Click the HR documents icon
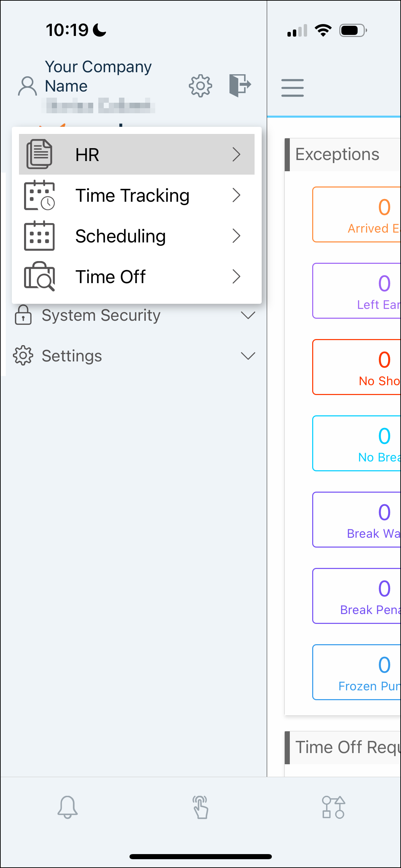Image resolution: width=401 pixels, height=868 pixels. (x=39, y=154)
